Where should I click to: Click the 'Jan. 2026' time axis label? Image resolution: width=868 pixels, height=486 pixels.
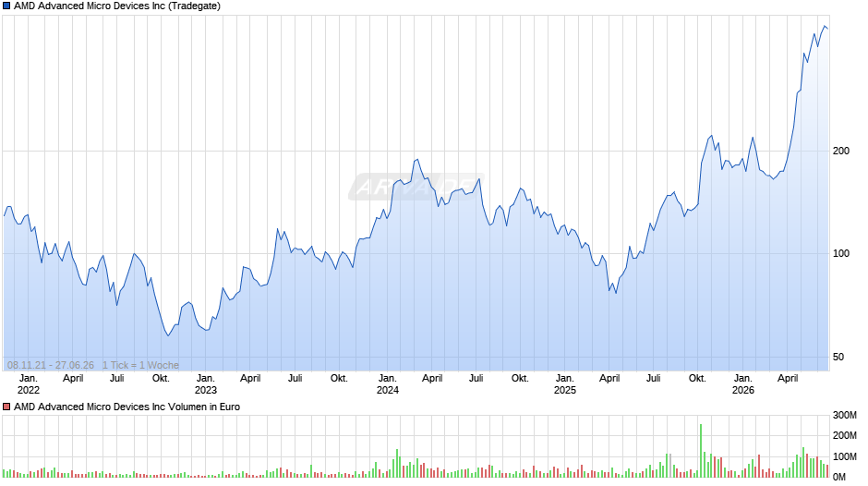point(743,384)
